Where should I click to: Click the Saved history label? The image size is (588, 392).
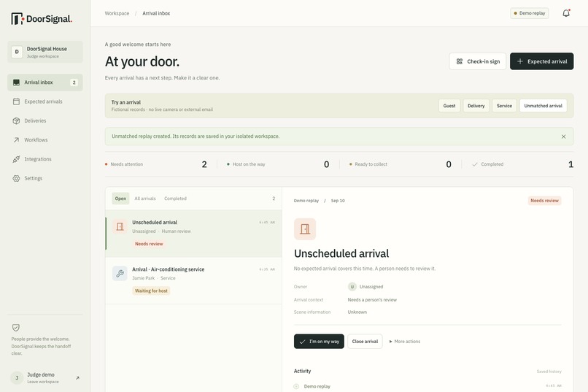click(549, 372)
